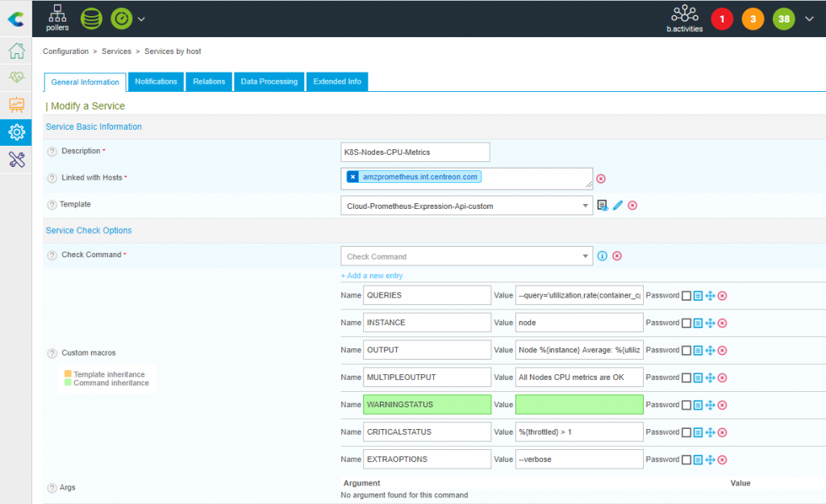Viewport: 826px width, 504px height.
Task: Delete the CRITICALSTATUS macro row
Action: (x=722, y=433)
